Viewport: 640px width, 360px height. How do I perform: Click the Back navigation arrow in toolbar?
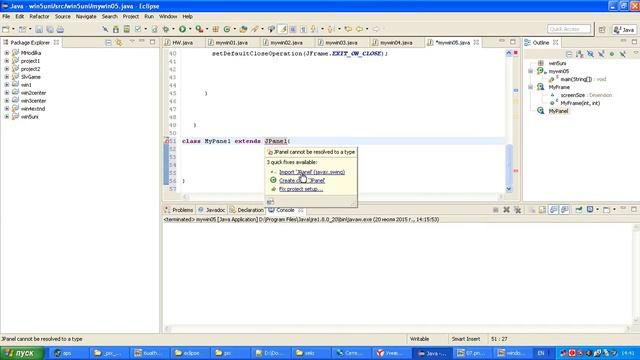(x=359, y=29)
